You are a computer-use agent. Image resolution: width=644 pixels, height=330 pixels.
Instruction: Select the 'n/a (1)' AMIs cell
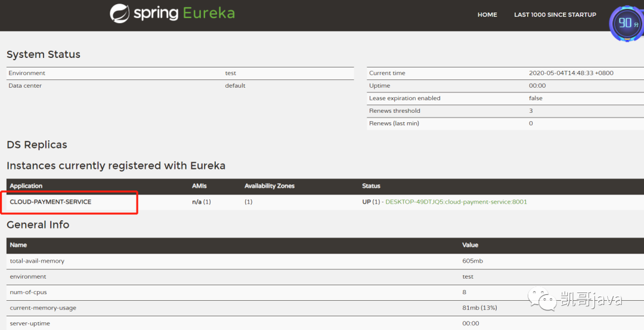pos(202,202)
